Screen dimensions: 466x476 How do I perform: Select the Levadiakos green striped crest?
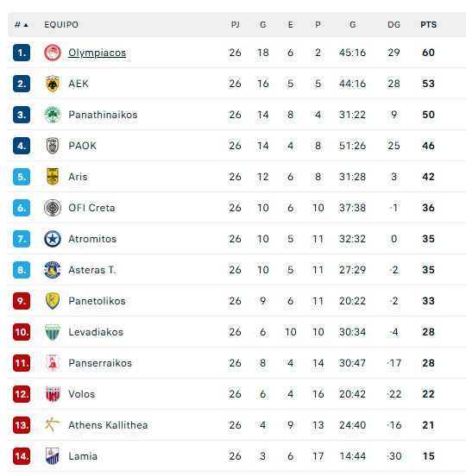coord(53,332)
